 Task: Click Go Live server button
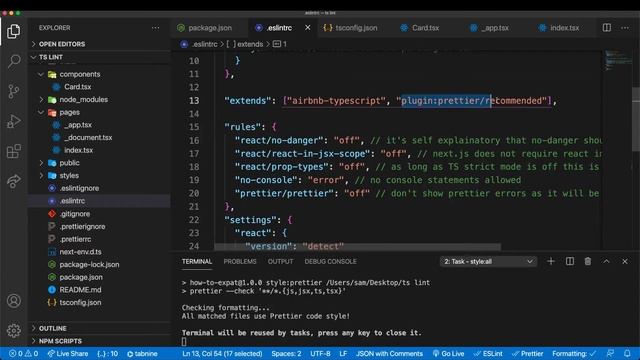pyautogui.click(x=448, y=353)
